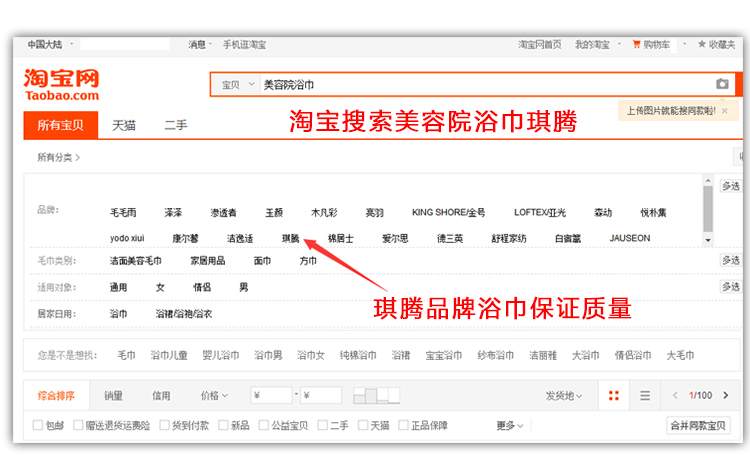The width and height of the screenshot is (750, 456).
Task: Open the shopping cart icon link
Action: (x=636, y=44)
